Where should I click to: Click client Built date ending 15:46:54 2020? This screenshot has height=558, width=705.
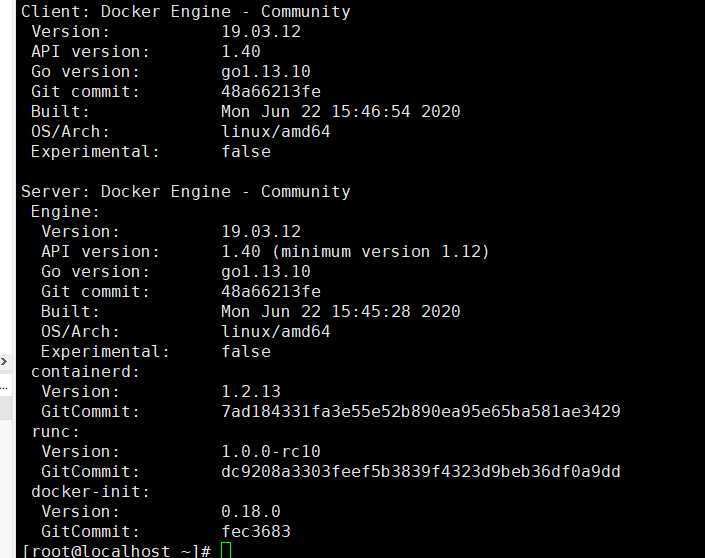(341, 112)
